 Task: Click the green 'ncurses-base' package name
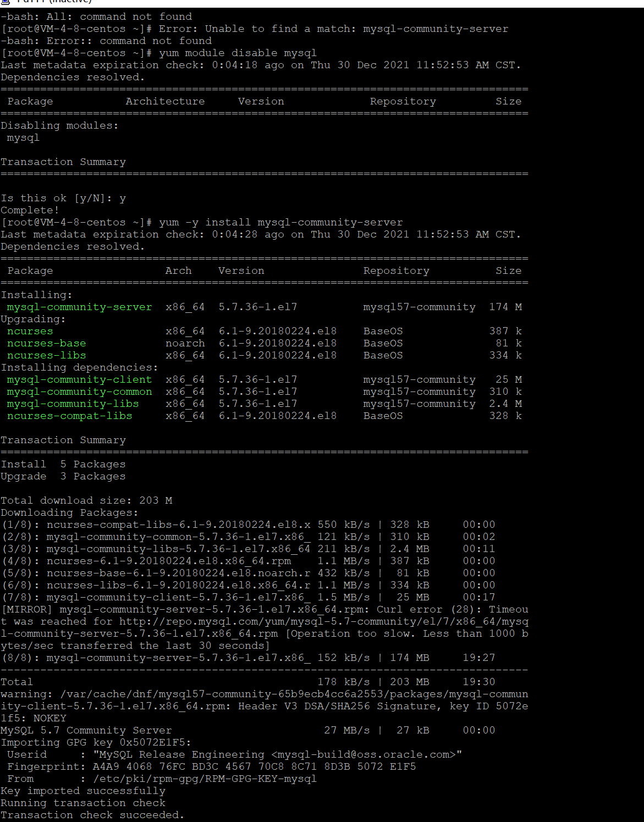(46, 344)
